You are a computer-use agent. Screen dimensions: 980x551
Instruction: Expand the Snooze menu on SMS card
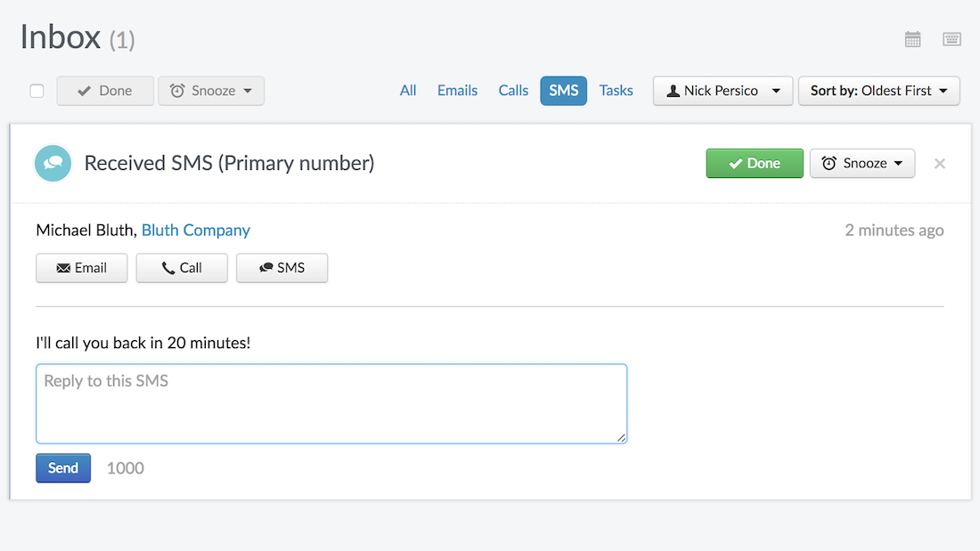point(862,164)
